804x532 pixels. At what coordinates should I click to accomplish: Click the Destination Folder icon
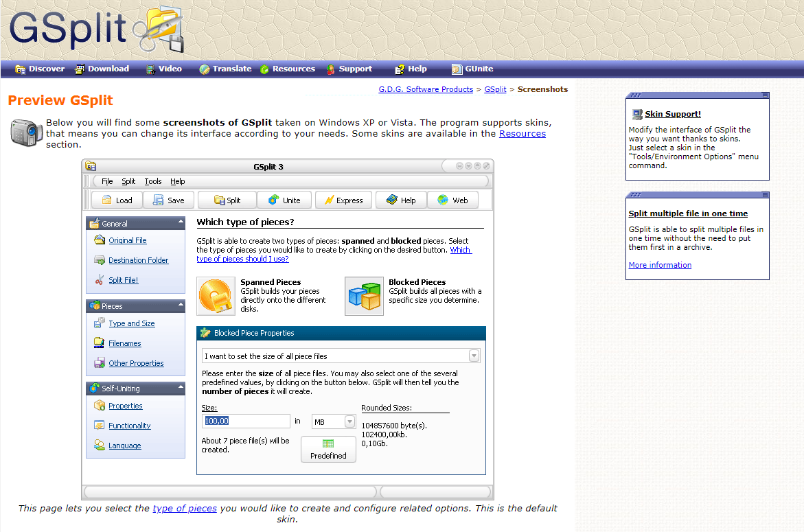(x=100, y=260)
